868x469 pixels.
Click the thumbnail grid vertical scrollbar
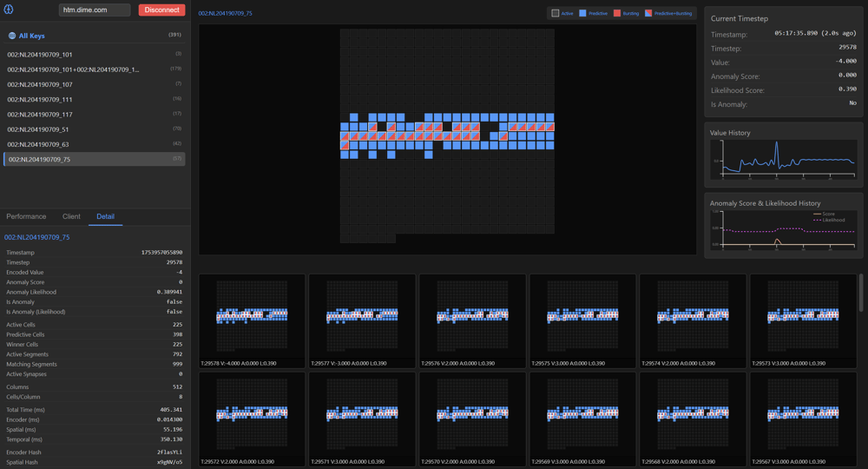tap(861, 294)
